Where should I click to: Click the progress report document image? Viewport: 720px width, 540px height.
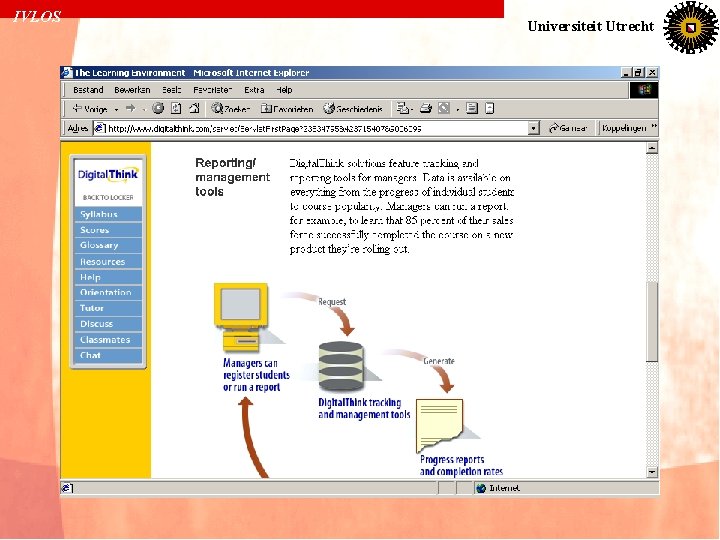click(439, 426)
